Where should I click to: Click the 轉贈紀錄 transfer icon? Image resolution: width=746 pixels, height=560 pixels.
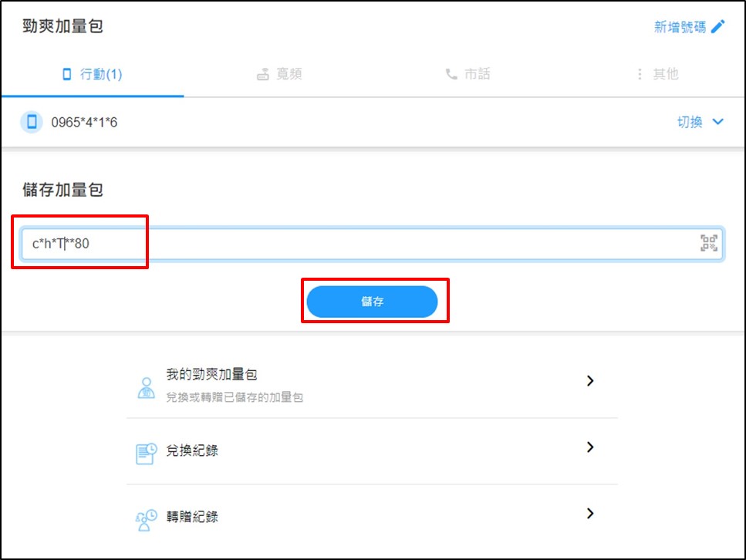click(x=146, y=519)
